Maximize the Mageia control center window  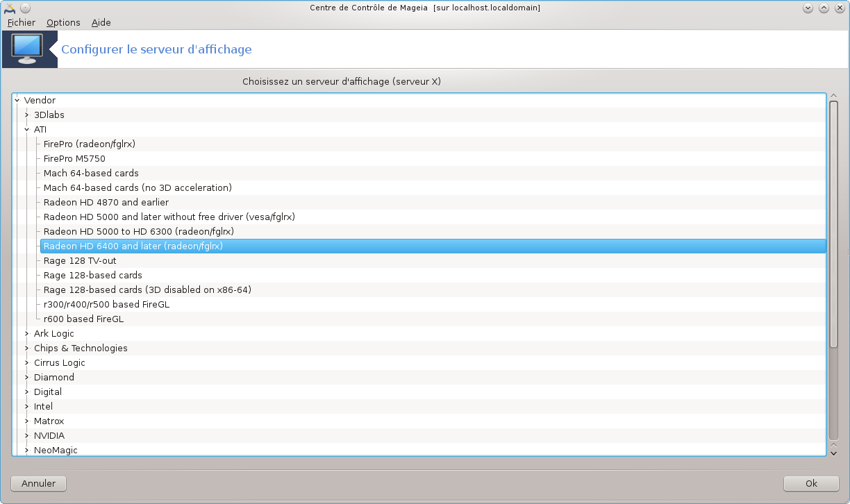coord(824,8)
